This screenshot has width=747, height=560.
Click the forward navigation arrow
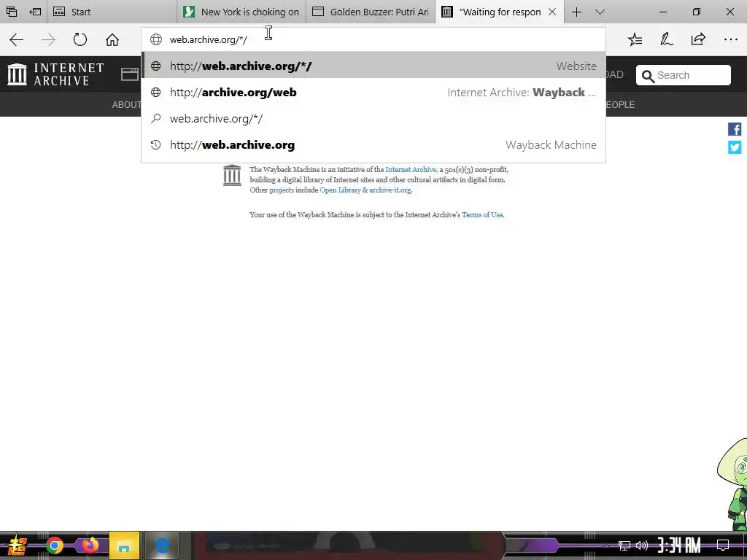(x=48, y=39)
